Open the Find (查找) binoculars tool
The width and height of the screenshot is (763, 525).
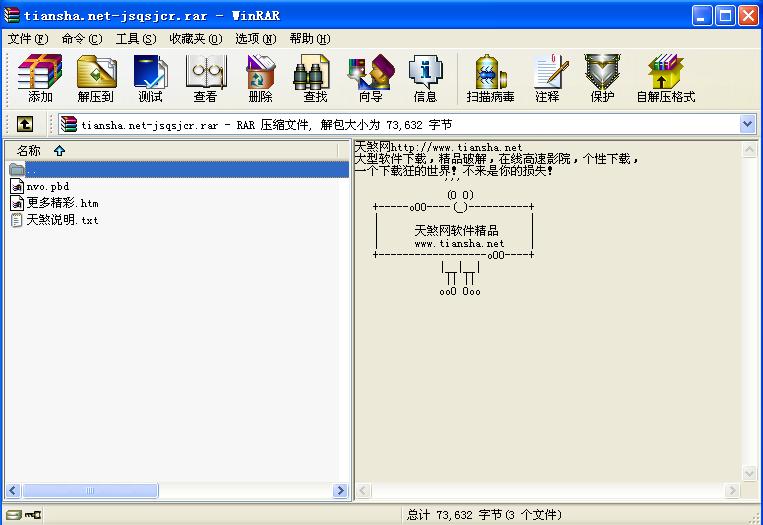pos(314,71)
